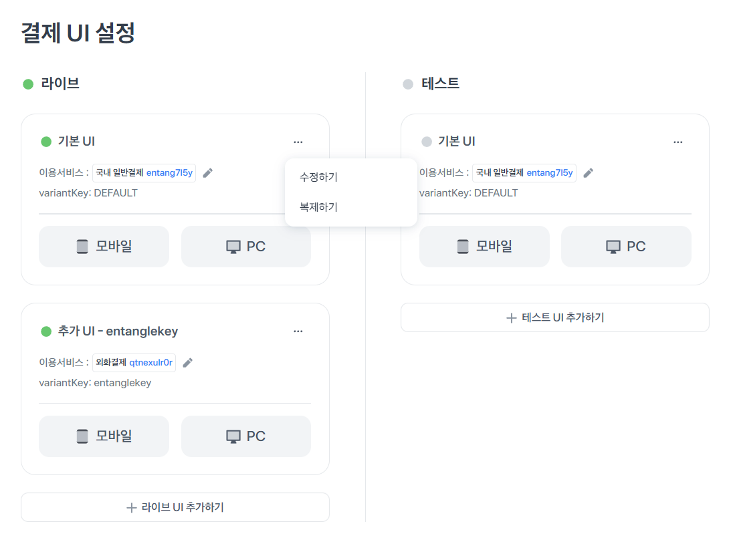This screenshot has height=560, width=729.
Task: Click PC button in test 기본 UI card
Action: (626, 247)
